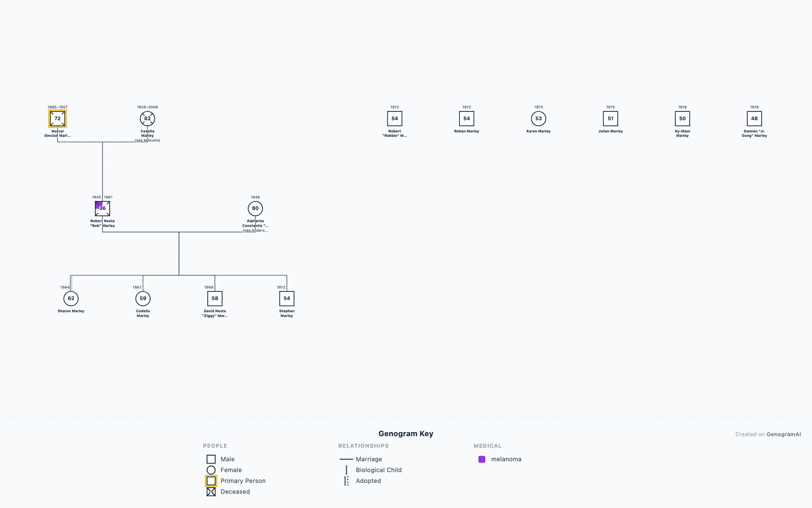Click the 1973 birth year label
Viewport: 812px width, 508px height.
(x=538, y=107)
